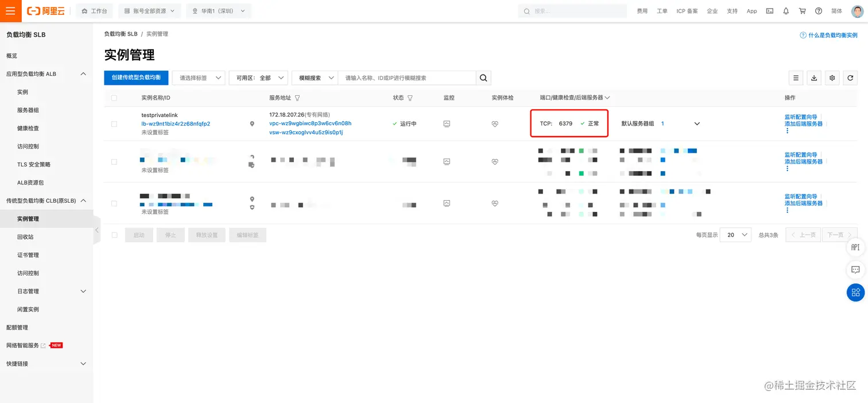Open the shopping cart icon
Image resolution: width=868 pixels, height=403 pixels.
point(802,11)
